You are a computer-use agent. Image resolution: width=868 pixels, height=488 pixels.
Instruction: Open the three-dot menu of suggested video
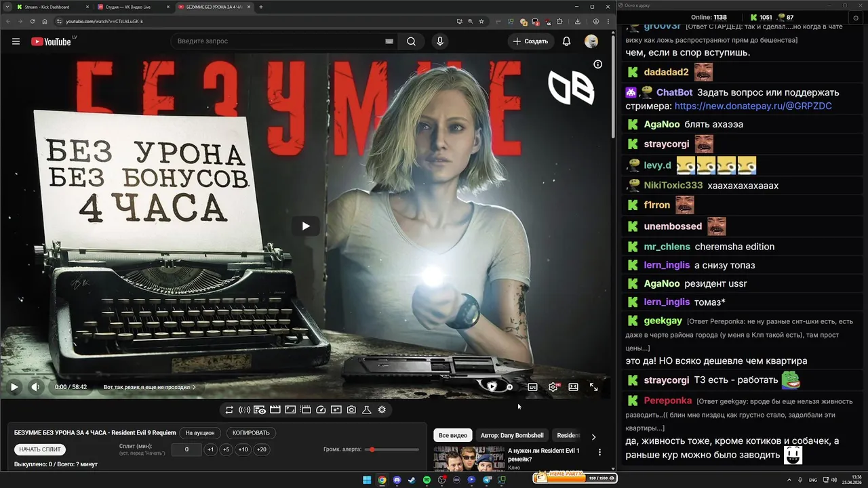coord(599,452)
